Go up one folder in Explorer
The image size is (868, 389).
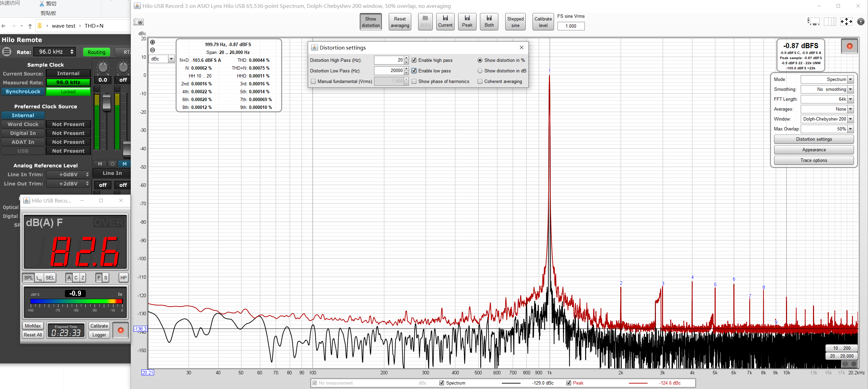(30, 26)
